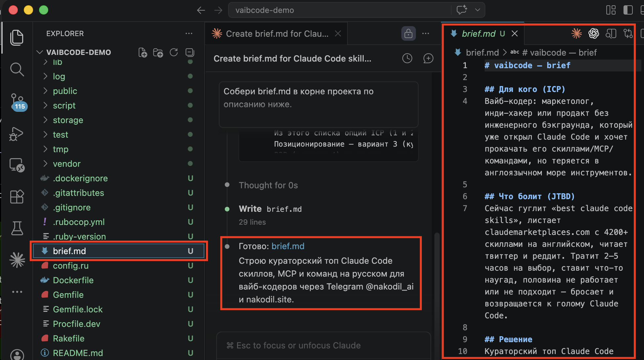Open .ruby-version in the Explorer
Image resolution: width=644 pixels, height=360 pixels.
coord(119,237)
